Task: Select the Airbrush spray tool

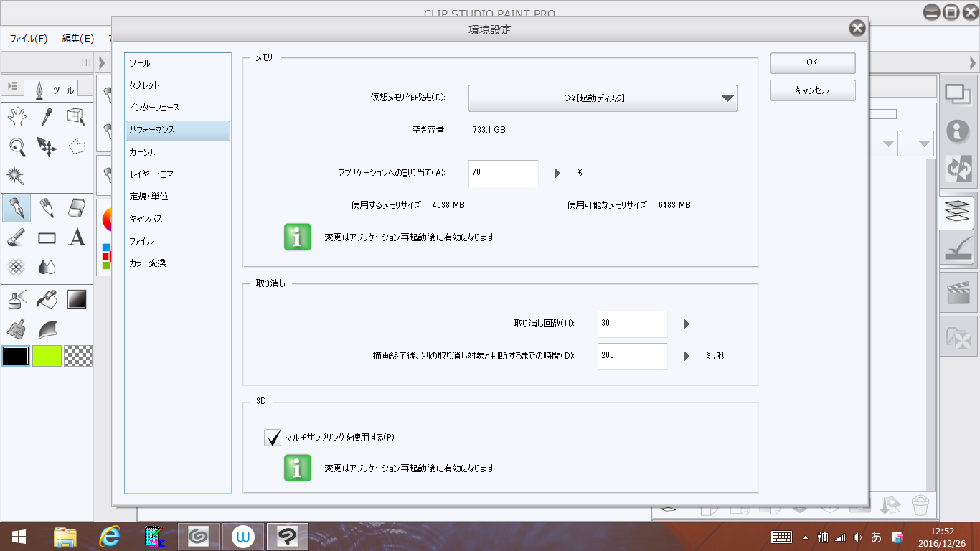Action: tap(17, 299)
